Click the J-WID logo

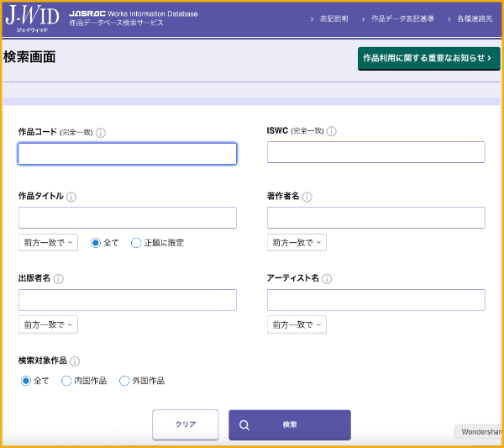(32, 18)
